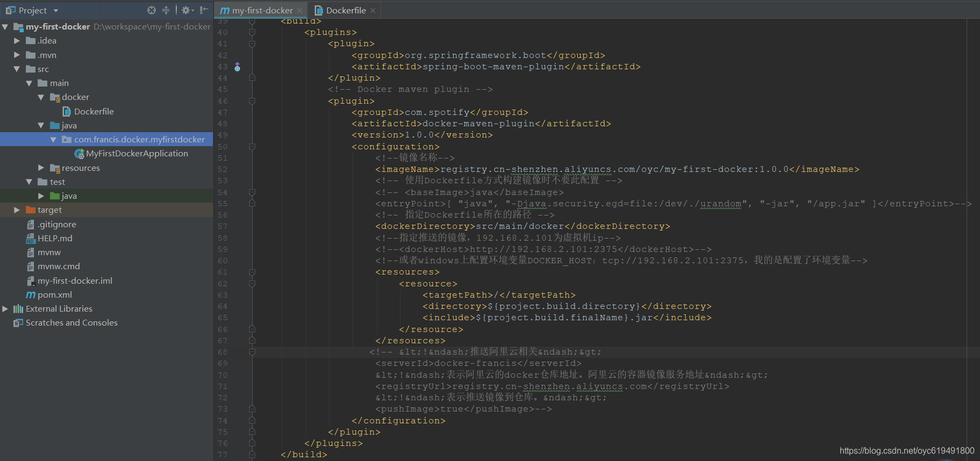Place cursor in imageName tag line
Screen dimensions: 980x461
point(617,169)
